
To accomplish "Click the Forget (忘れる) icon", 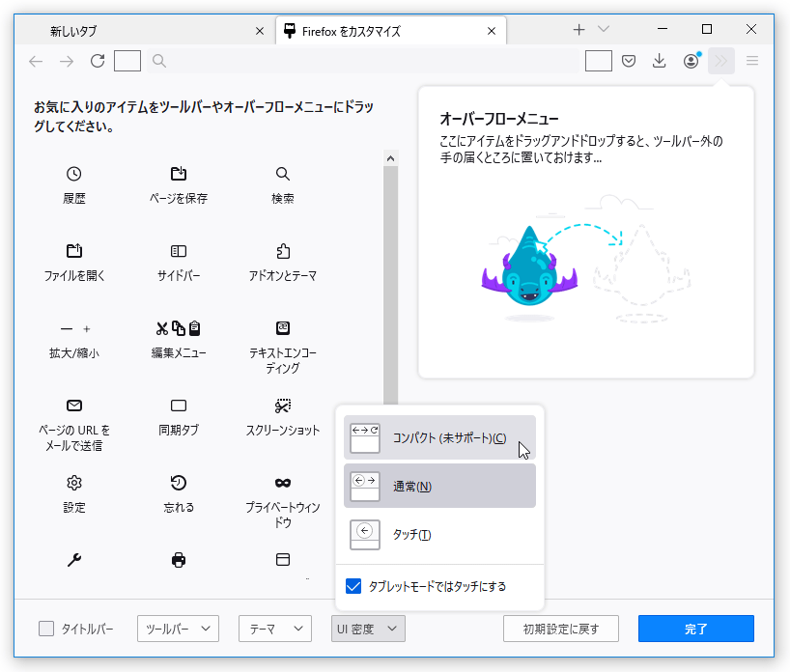I will coord(179,483).
